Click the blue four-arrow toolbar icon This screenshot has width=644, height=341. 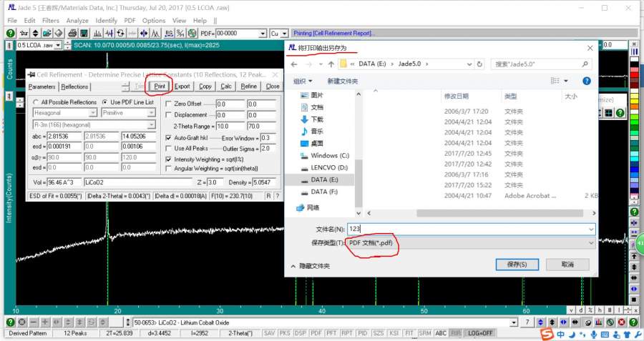tap(144, 33)
